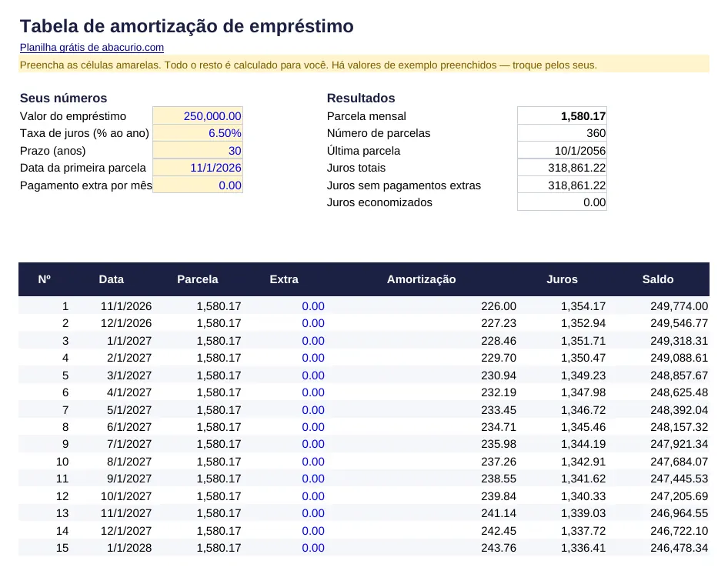Select the balance 249,088.61
The image size is (728, 574).
[679, 358]
